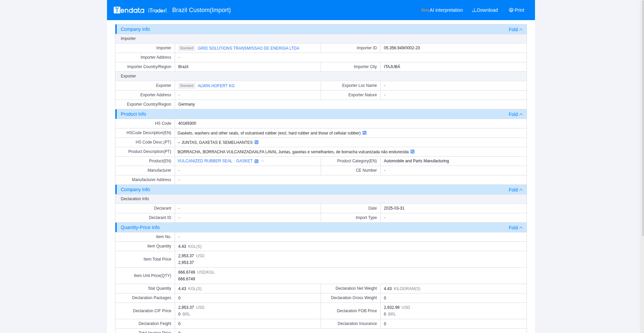
Task: Open exporter ALWIN HOFERT KG link
Action: (x=216, y=86)
